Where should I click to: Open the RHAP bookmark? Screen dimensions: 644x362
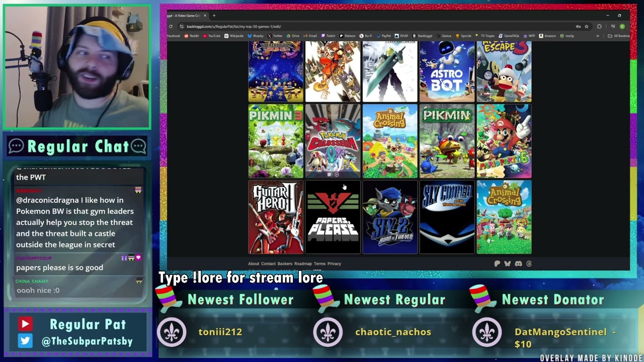[402, 36]
